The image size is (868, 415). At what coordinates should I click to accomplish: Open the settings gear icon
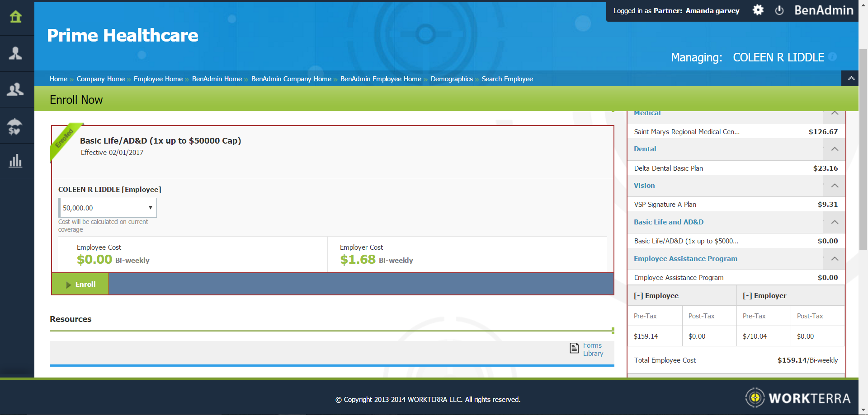(758, 10)
